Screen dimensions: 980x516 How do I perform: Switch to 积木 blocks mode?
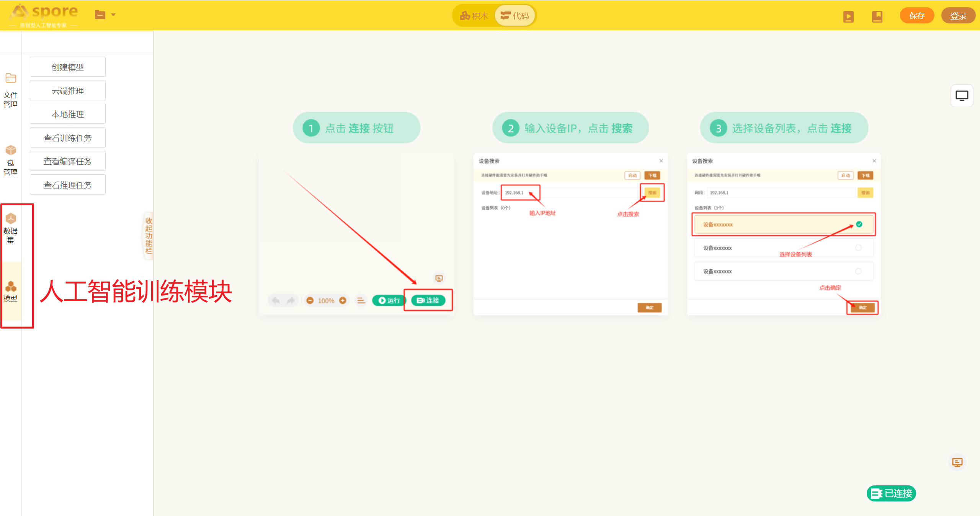[x=474, y=16]
